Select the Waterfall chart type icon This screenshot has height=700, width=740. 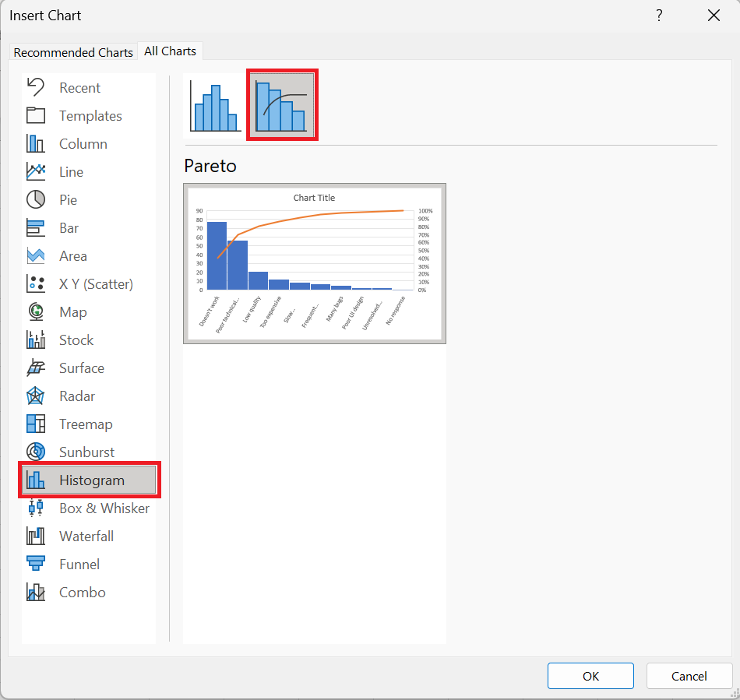pyautogui.click(x=36, y=536)
